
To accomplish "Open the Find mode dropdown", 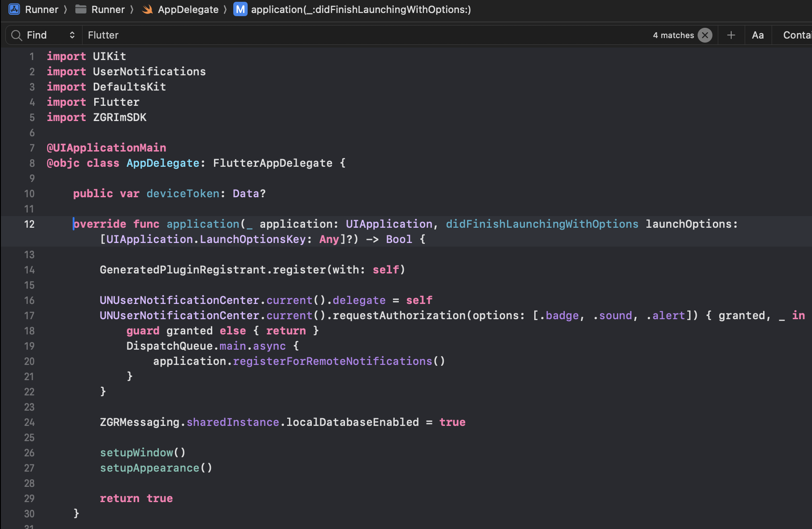I will tap(51, 35).
